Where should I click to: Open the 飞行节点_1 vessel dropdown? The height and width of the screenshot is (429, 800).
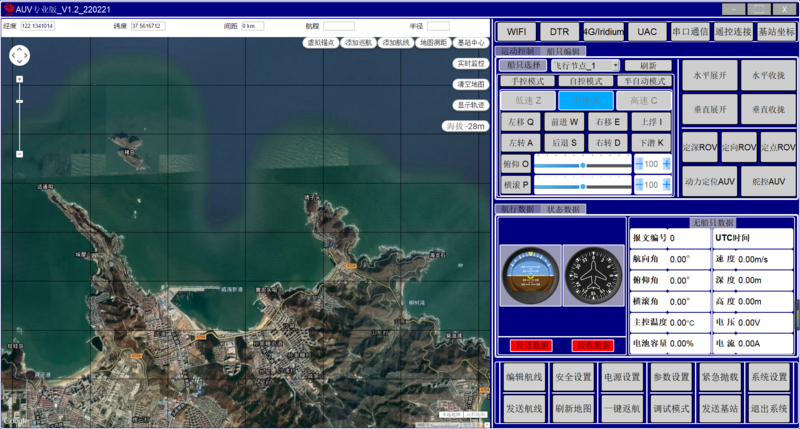[586, 65]
